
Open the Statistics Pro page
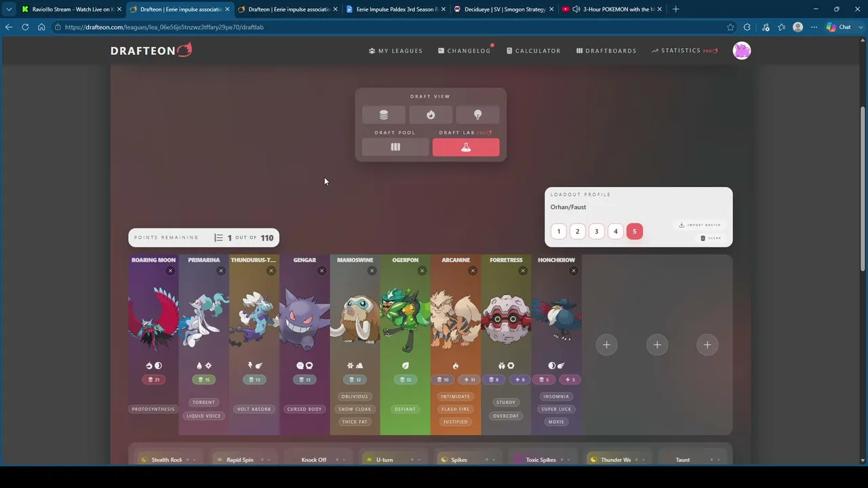pos(685,51)
